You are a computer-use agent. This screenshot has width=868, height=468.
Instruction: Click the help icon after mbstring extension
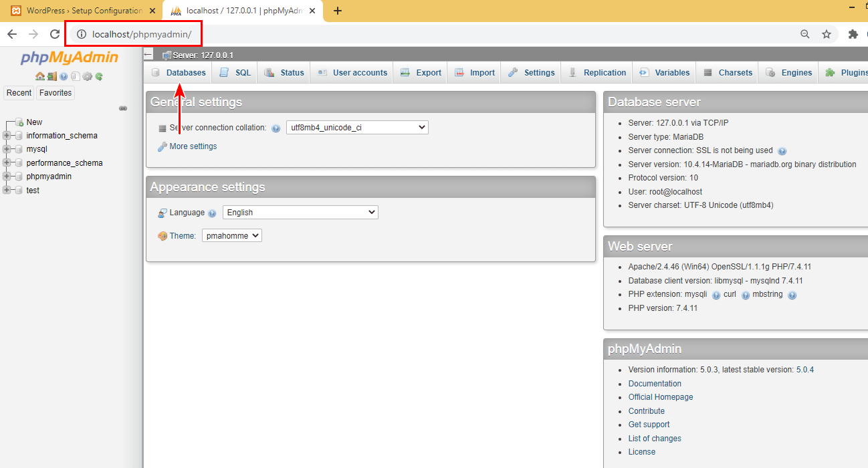point(792,295)
